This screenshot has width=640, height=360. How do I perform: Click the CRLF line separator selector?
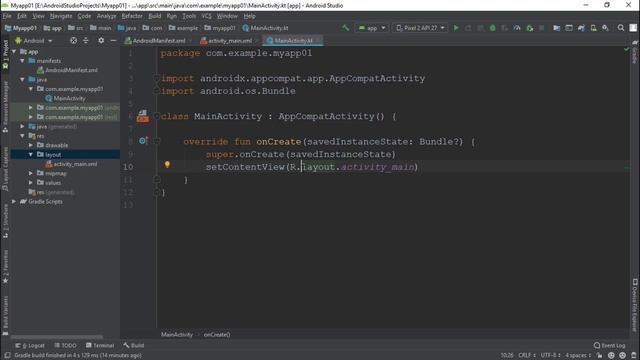click(x=527, y=356)
